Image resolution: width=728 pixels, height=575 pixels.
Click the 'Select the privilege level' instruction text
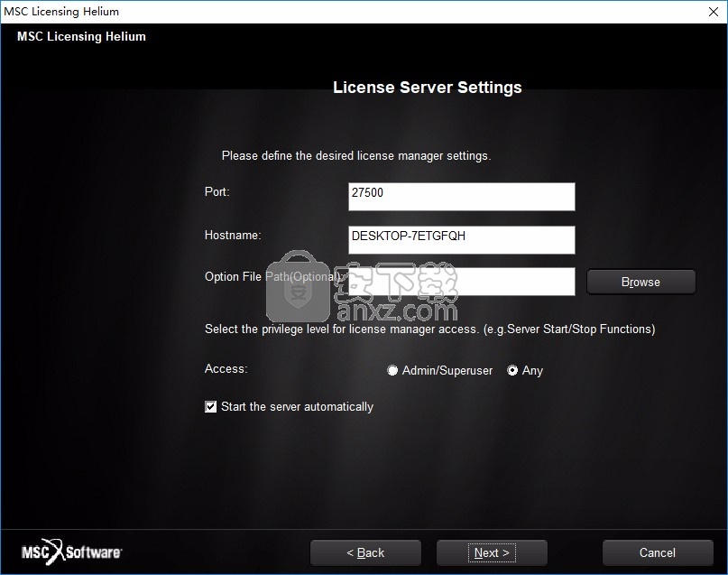click(x=430, y=329)
